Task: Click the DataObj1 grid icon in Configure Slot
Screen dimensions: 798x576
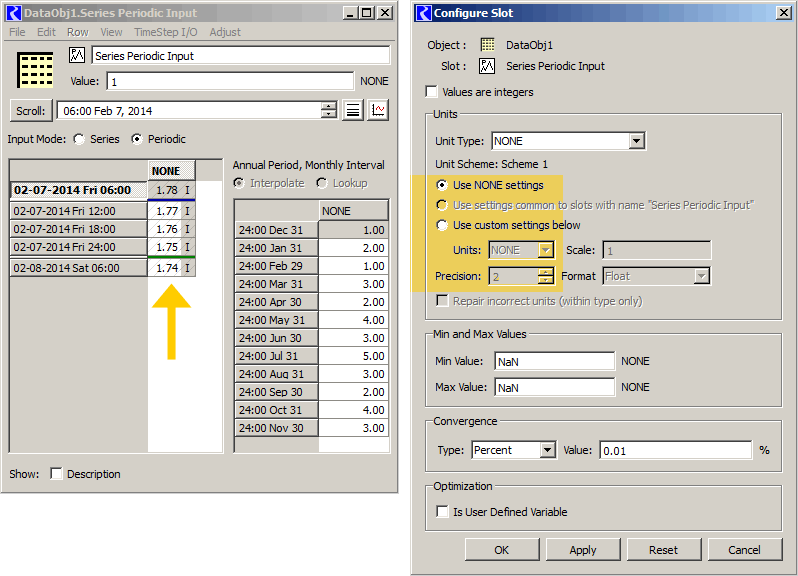Action: click(x=488, y=45)
